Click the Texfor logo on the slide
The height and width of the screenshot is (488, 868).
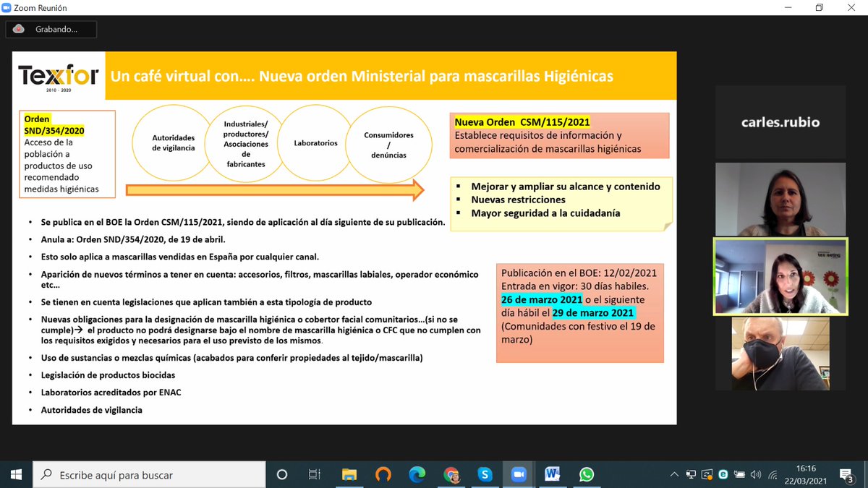58,75
